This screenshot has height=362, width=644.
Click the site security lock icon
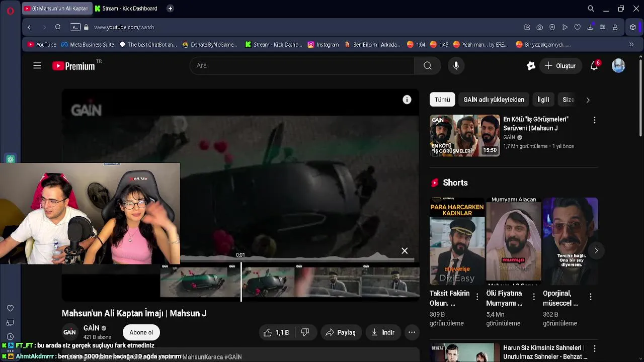coord(86,27)
